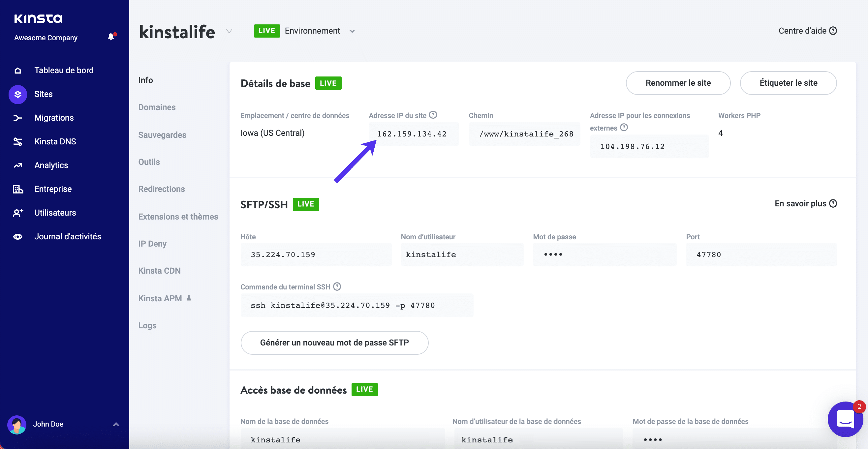Click the Journal d'activités icon
The image size is (868, 449).
(17, 235)
